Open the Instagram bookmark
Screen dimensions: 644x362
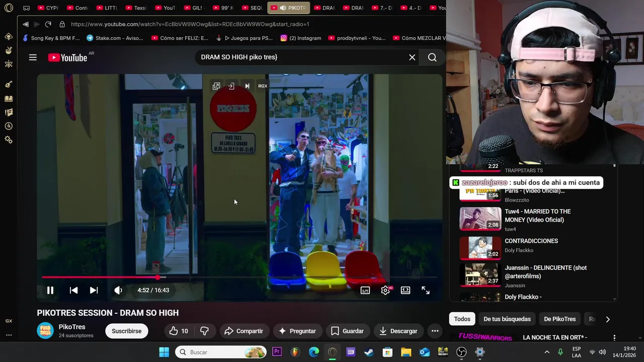tap(301, 38)
